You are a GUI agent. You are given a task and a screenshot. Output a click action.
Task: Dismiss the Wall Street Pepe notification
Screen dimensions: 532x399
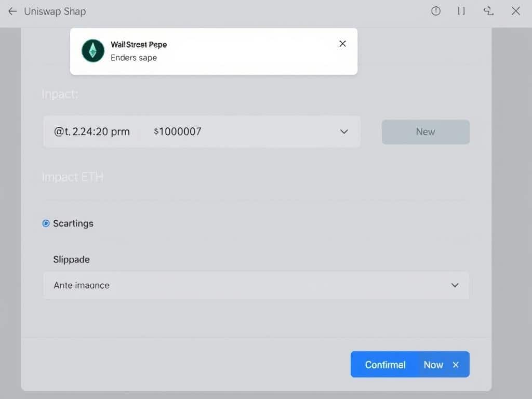(x=342, y=44)
